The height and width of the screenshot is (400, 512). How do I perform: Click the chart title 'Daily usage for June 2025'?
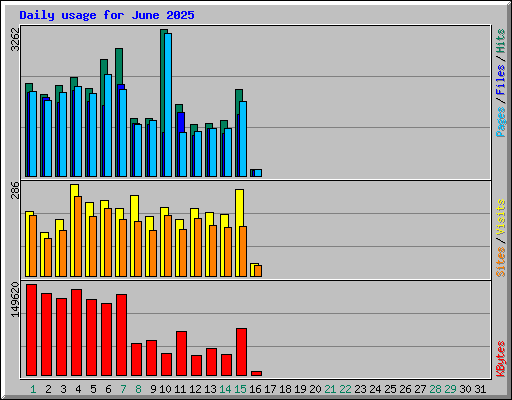(x=107, y=15)
